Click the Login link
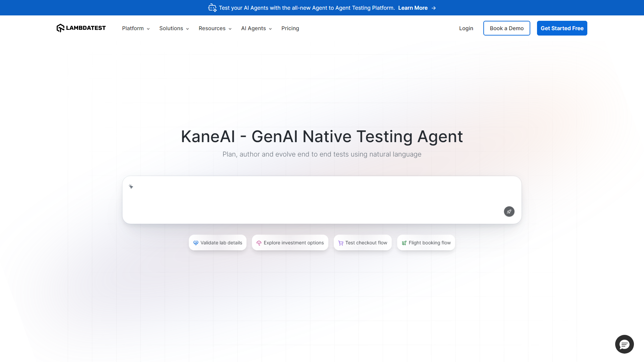 tap(466, 28)
